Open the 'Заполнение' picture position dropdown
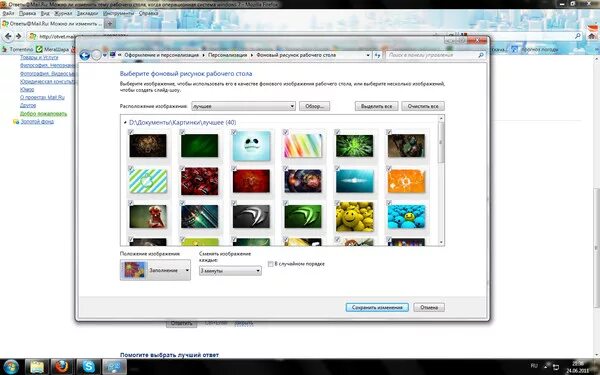The width and height of the screenshot is (600, 375). click(x=155, y=270)
